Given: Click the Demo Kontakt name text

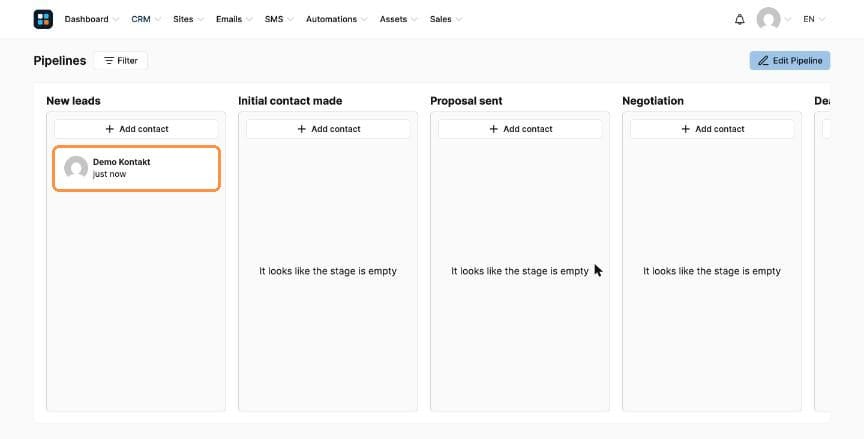Looking at the screenshot, I should pos(121,162).
